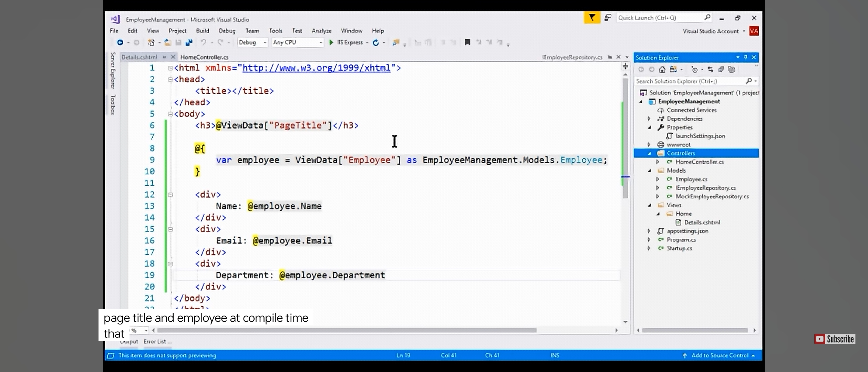Click the editor horizontal scrollbar thumb
This screenshot has width=868, height=372.
[347, 330]
